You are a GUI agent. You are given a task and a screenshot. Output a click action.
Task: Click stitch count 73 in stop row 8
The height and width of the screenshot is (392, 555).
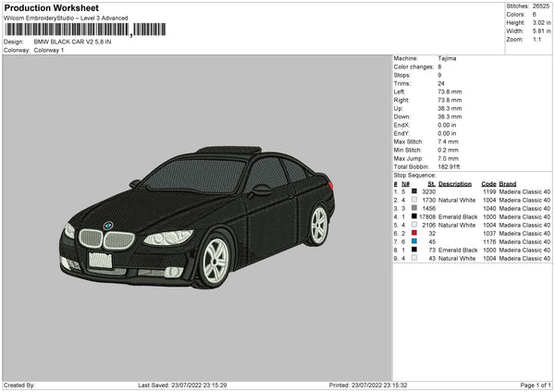click(432, 251)
